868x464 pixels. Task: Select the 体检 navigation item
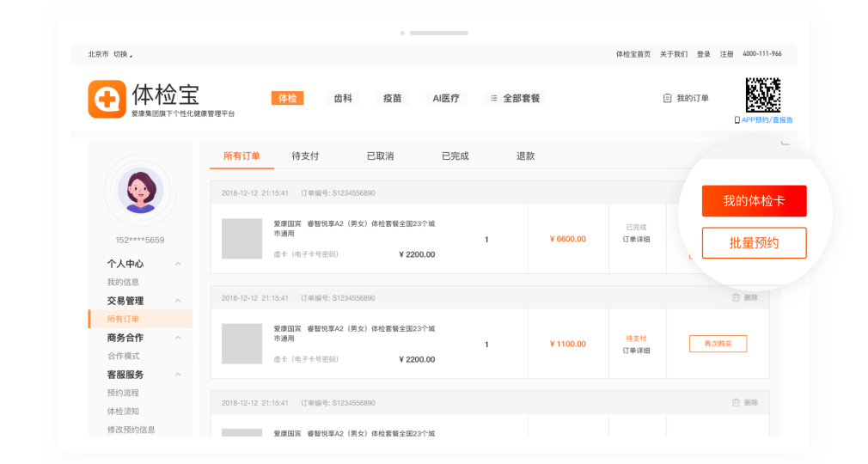tap(287, 98)
